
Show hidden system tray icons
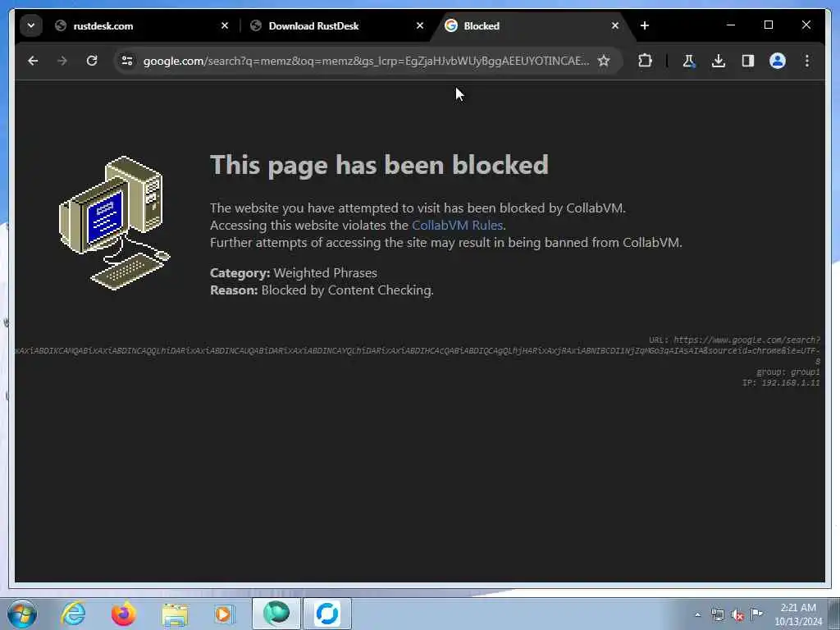click(x=697, y=615)
